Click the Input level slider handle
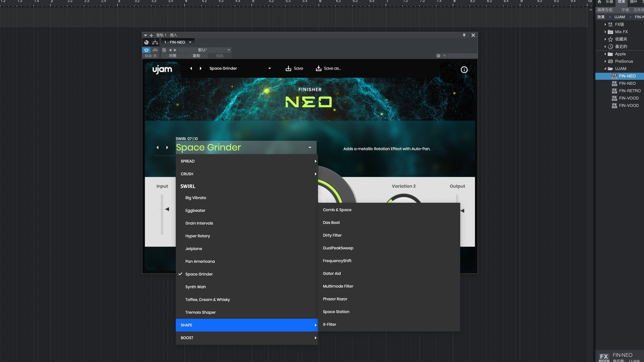The image size is (644, 362). point(167,209)
